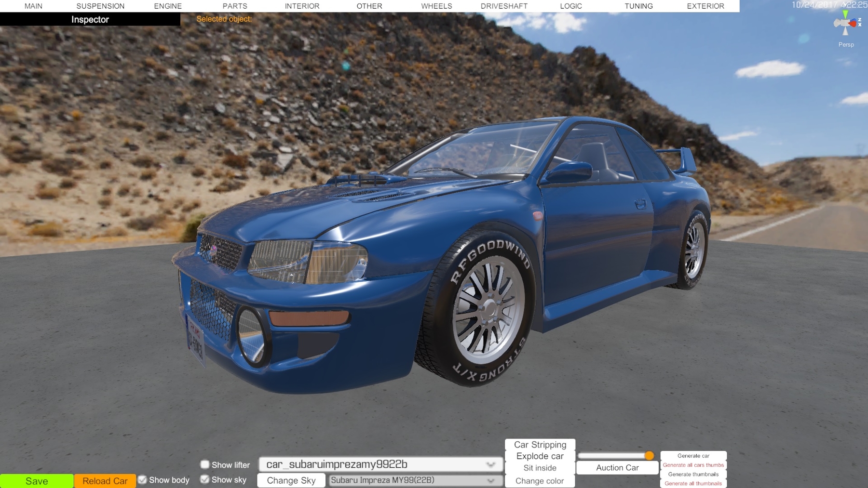The image size is (868, 488).
Task: Go to the SUSPENSION tab
Action: pyautogui.click(x=100, y=6)
